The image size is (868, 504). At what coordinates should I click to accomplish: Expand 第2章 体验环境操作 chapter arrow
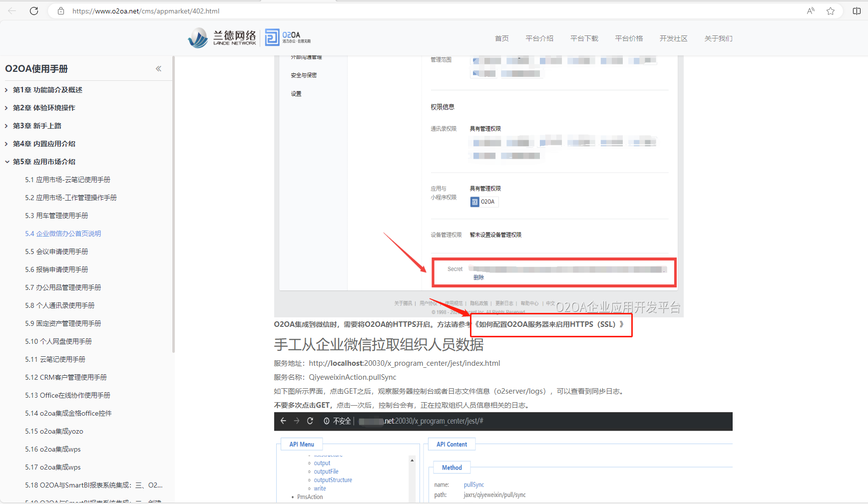6,108
